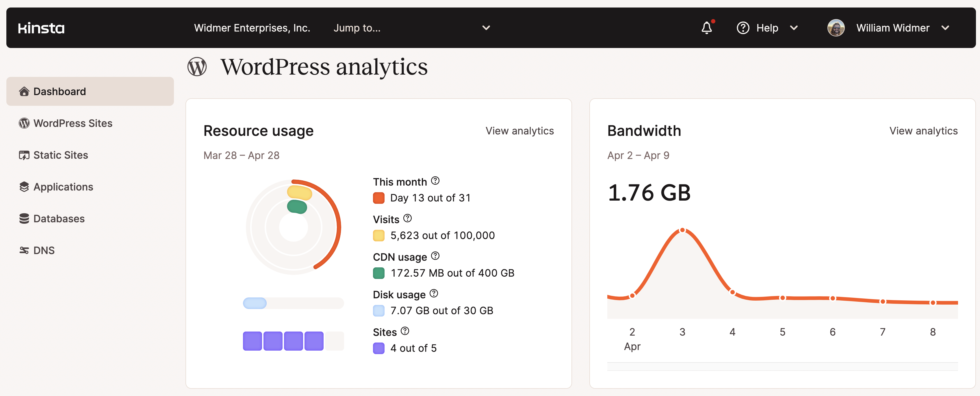Click the DNS sidebar icon

coord(24,250)
